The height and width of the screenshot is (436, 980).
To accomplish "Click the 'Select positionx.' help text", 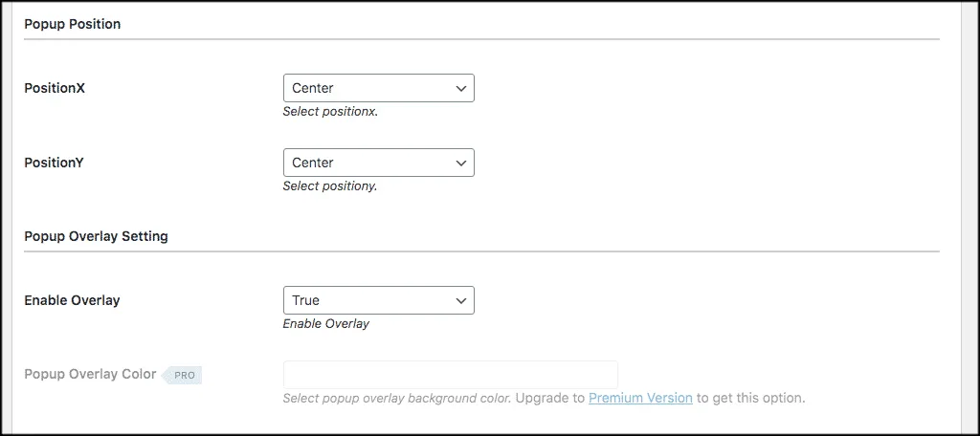I will click(330, 113).
